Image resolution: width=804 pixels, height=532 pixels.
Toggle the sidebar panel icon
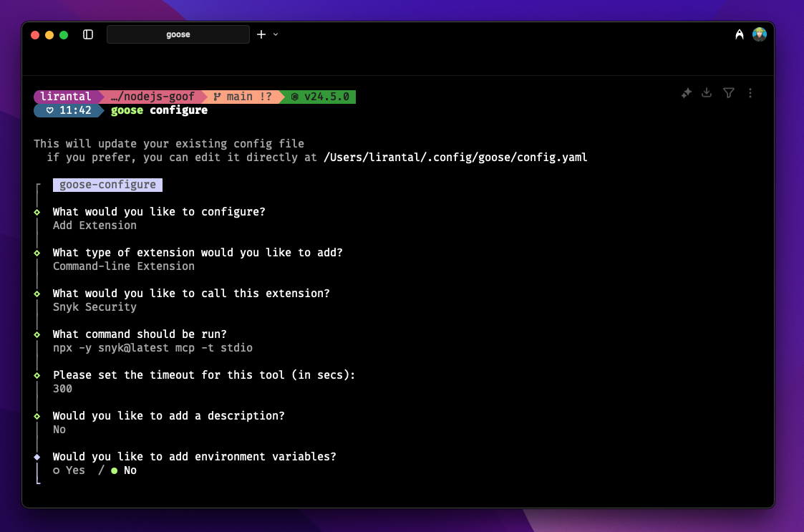(88, 34)
